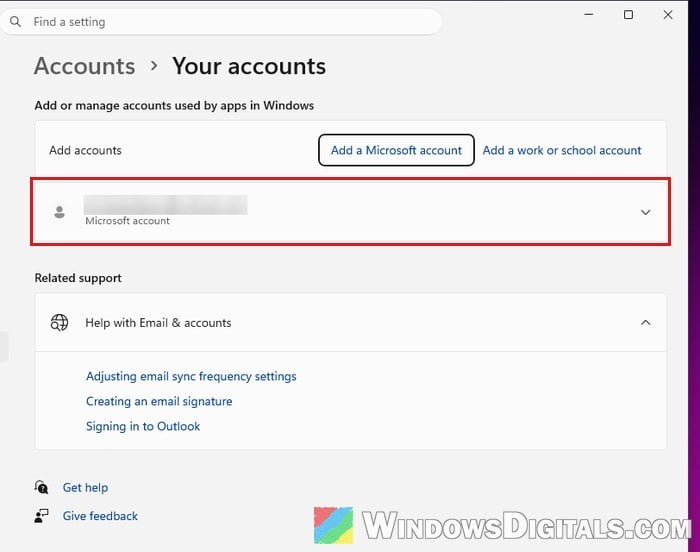The width and height of the screenshot is (700, 552).
Task: Open the Give feedback link
Action: [100, 516]
